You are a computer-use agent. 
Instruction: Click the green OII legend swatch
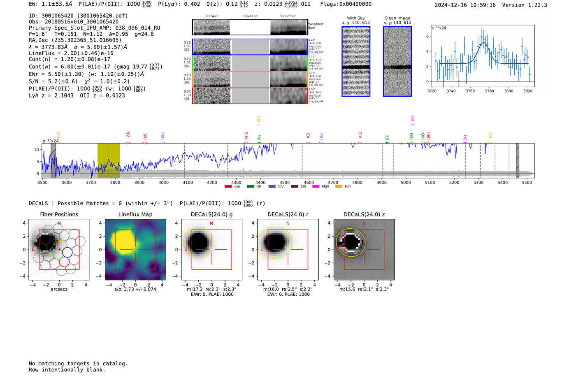pyautogui.click(x=250, y=187)
